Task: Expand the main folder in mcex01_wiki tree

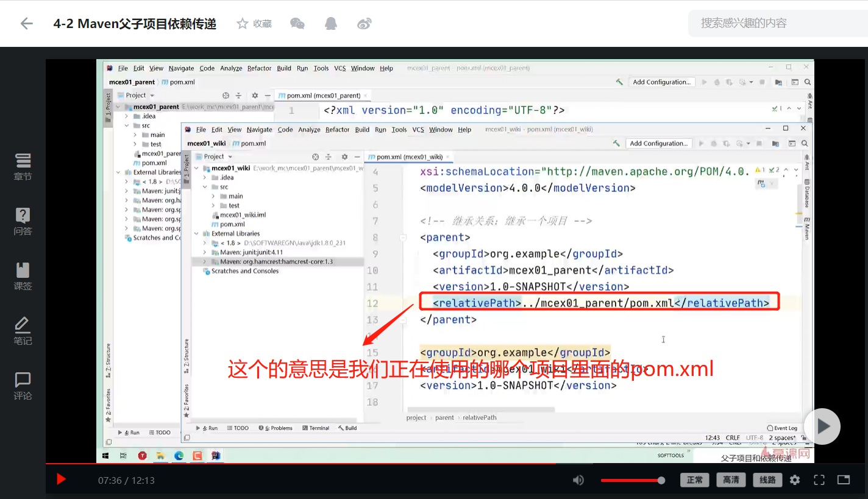Action: point(214,196)
